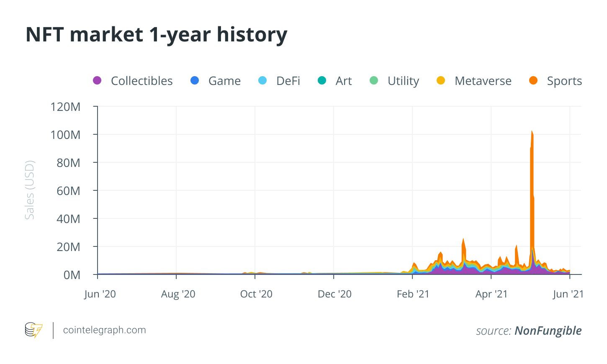Viewport: 607px width, 364px height.
Task: Click the NFT market 1-year history title
Action: 157,34
